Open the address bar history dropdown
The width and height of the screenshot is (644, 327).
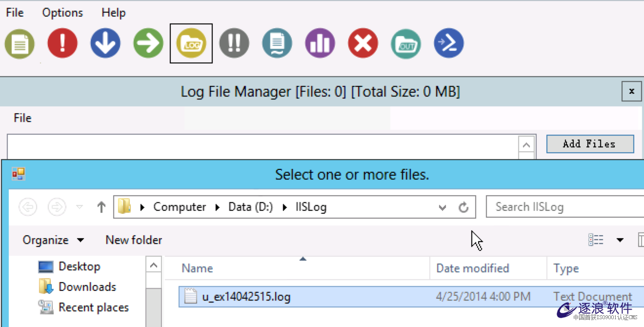442,207
